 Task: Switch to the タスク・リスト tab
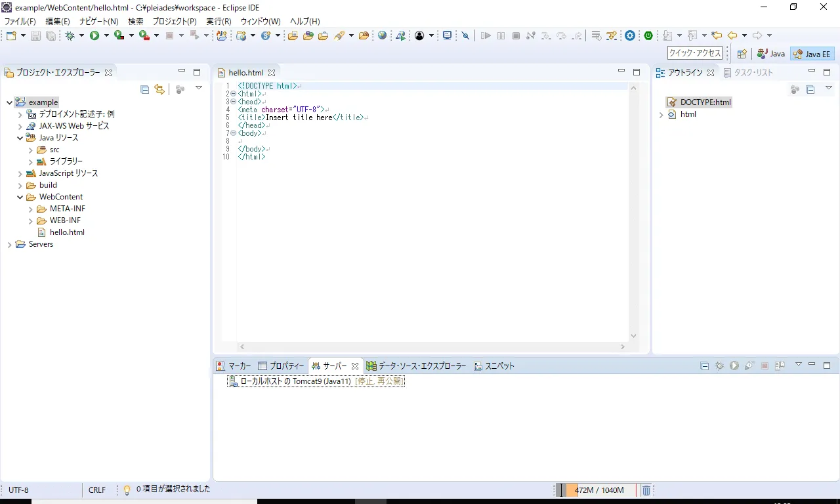click(748, 73)
